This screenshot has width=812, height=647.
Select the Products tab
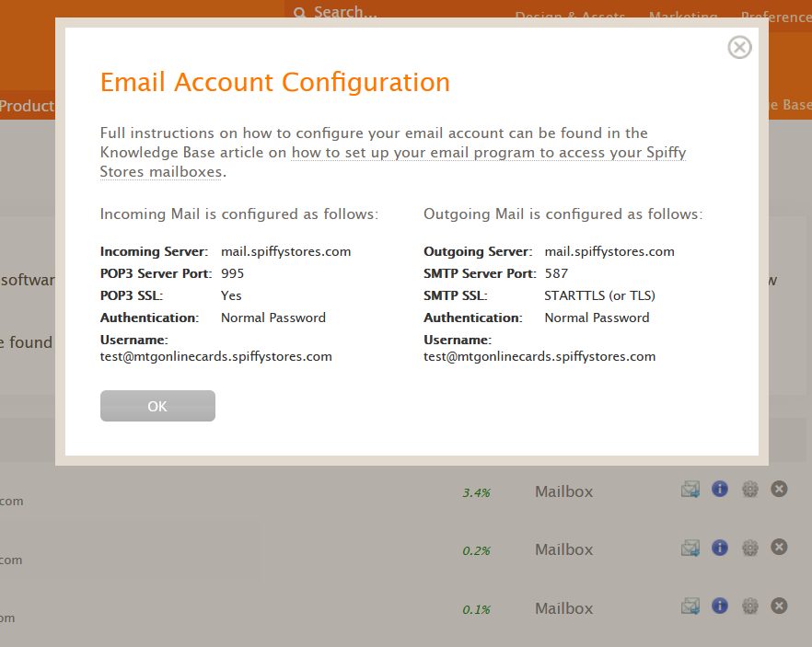point(27,106)
